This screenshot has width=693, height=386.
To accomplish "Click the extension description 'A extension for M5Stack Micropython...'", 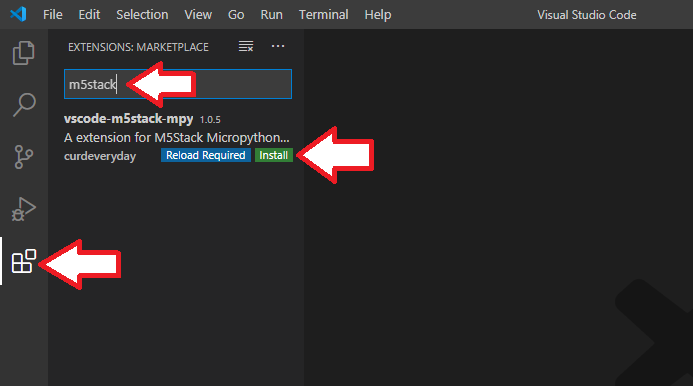I will (x=177, y=138).
